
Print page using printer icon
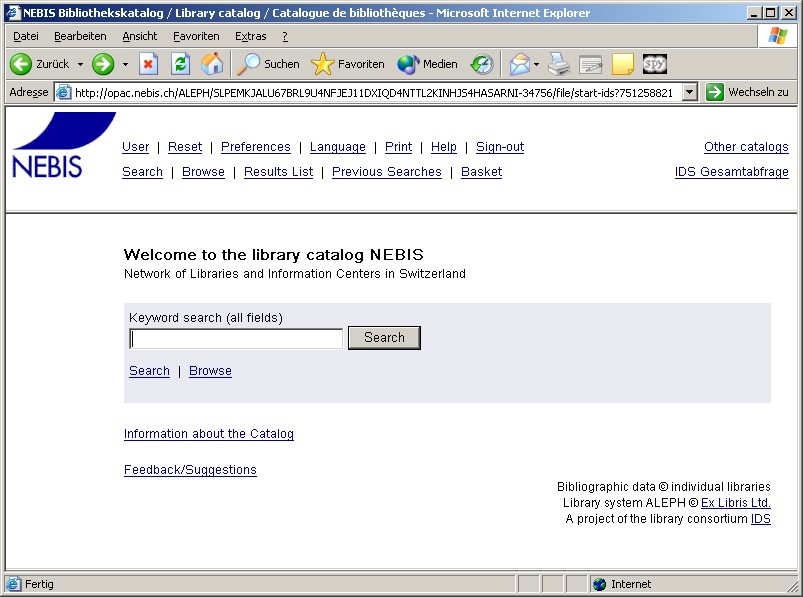pyautogui.click(x=559, y=64)
